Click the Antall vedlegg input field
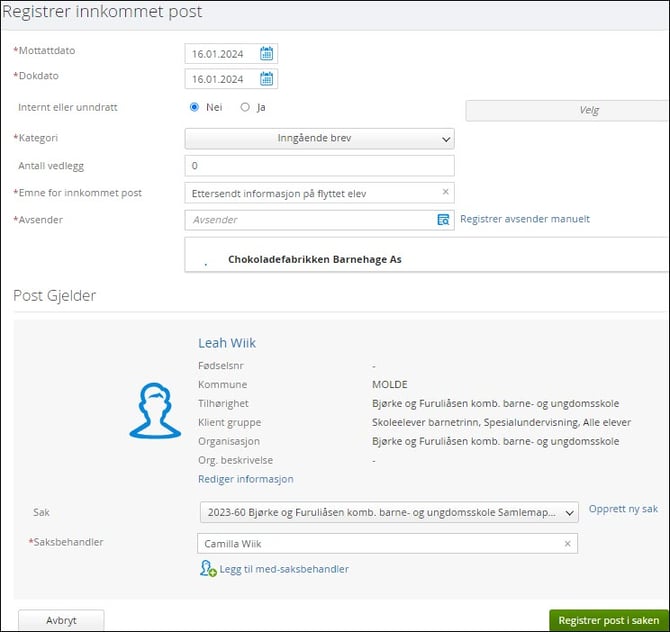The image size is (670, 632). [x=320, y=166]
